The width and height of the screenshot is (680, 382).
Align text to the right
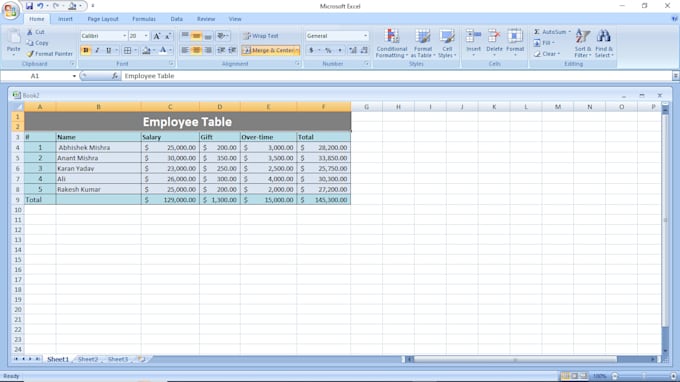click(208, 50)
